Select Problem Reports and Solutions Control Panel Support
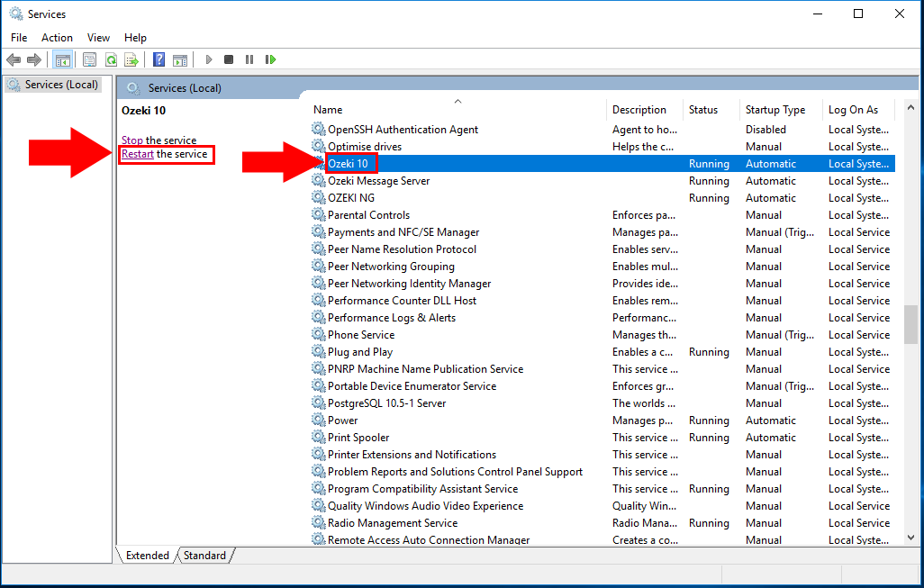This screenshot has width=924, height=588. click(602, 471)
